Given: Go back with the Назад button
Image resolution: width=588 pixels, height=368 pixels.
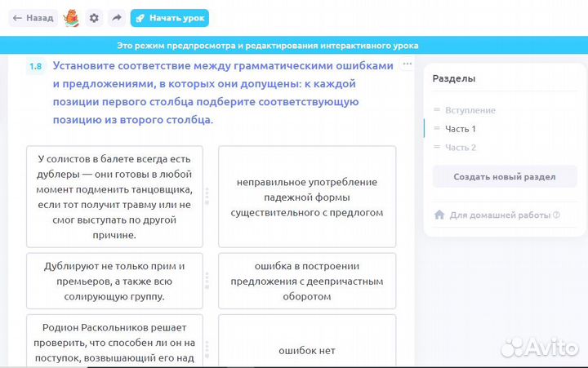Looking at the screenshot, I should tap(33, 18).
